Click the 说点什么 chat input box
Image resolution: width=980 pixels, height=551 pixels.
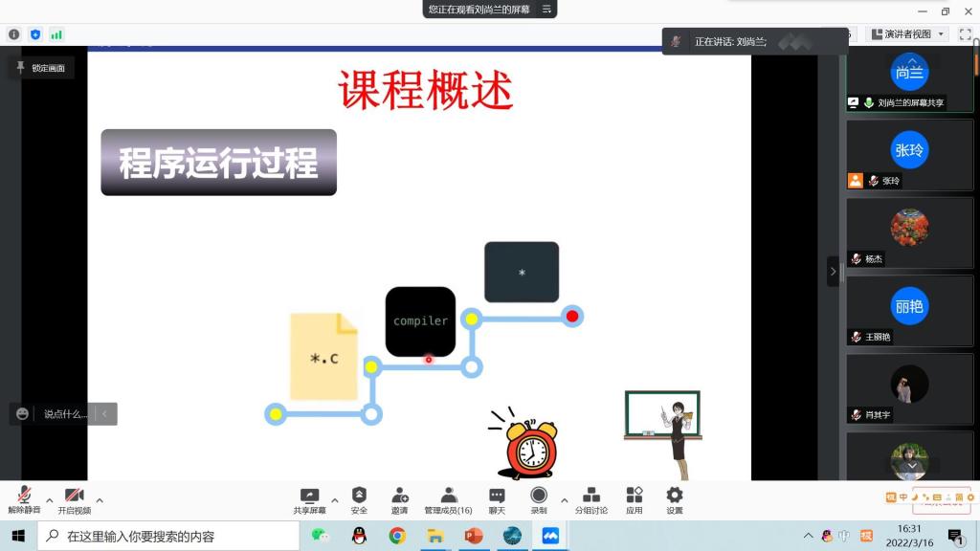[x=64, y=414]
